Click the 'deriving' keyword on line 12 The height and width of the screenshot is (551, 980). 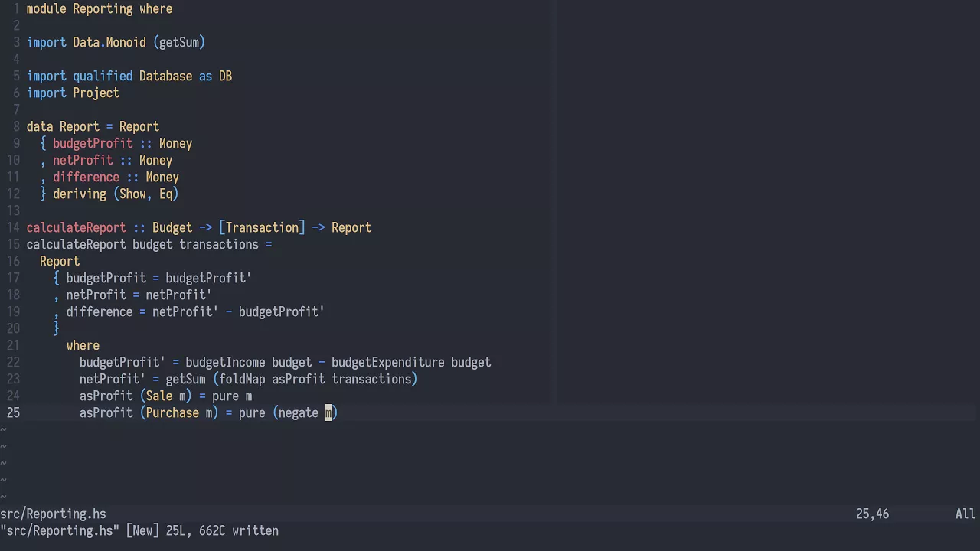tap(80, 194)
